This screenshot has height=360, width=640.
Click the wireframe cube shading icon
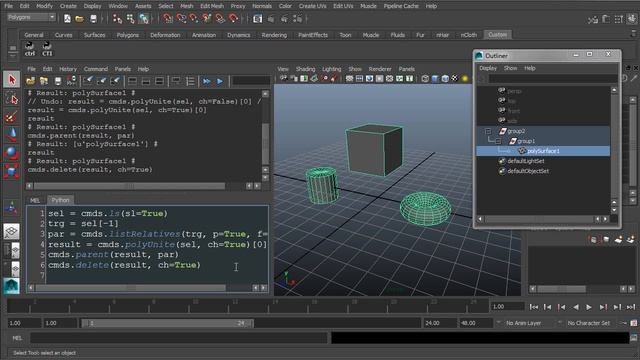[x=425, y=78]
